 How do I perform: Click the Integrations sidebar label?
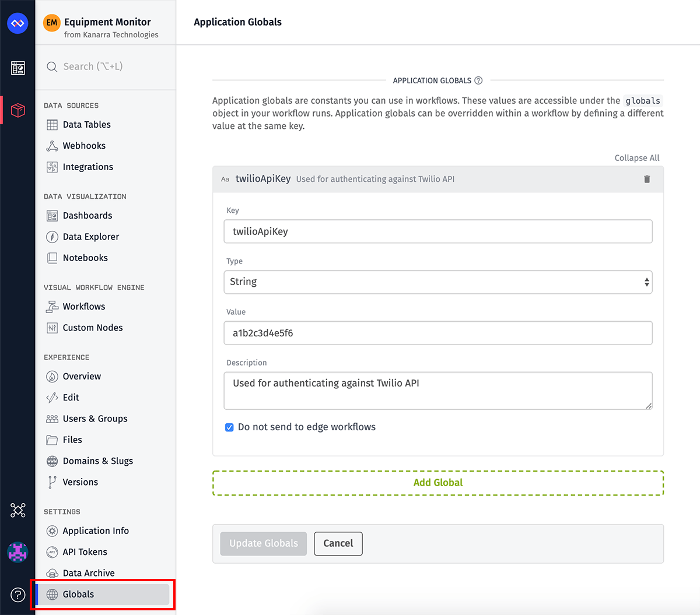pyautogui.click(x=88, y=167)
